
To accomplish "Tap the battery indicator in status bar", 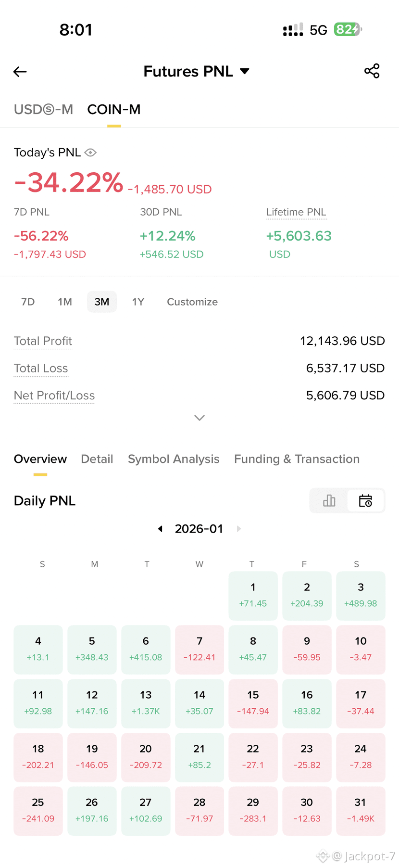I will (x=348, y=29).
